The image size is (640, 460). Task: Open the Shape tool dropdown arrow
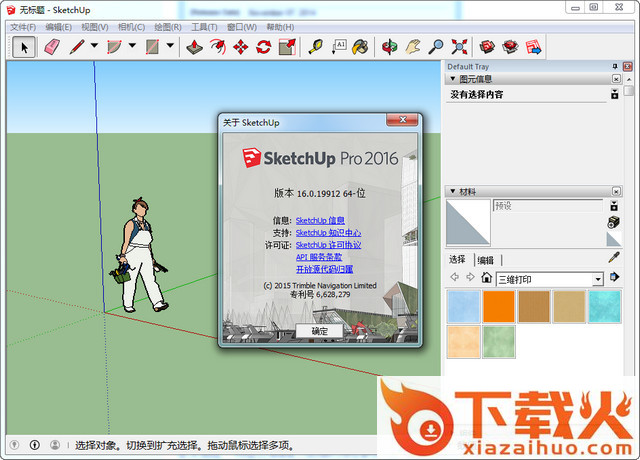(x=170, y=46)
